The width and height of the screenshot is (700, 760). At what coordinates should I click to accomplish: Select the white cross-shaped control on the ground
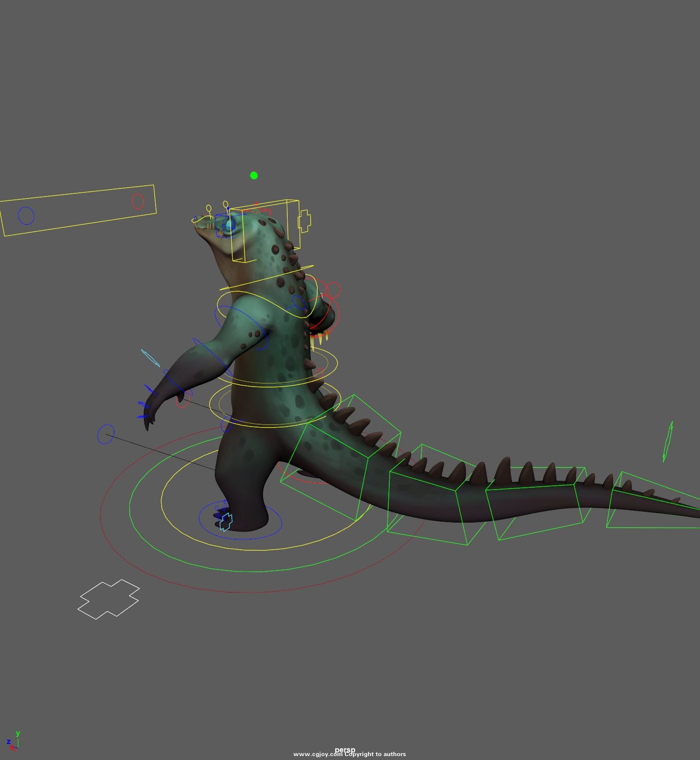109,599
